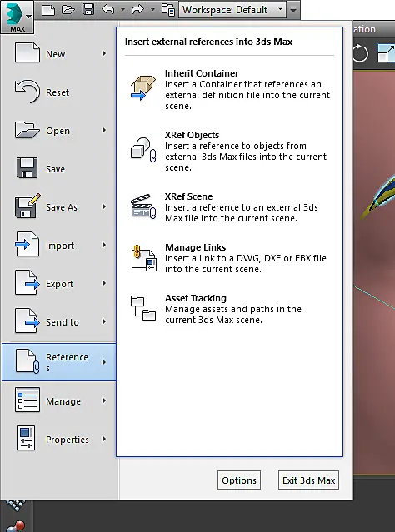
Task: Open the Undo history dropdown arrow
Action: pyautogui.click(x=123, y=9)
